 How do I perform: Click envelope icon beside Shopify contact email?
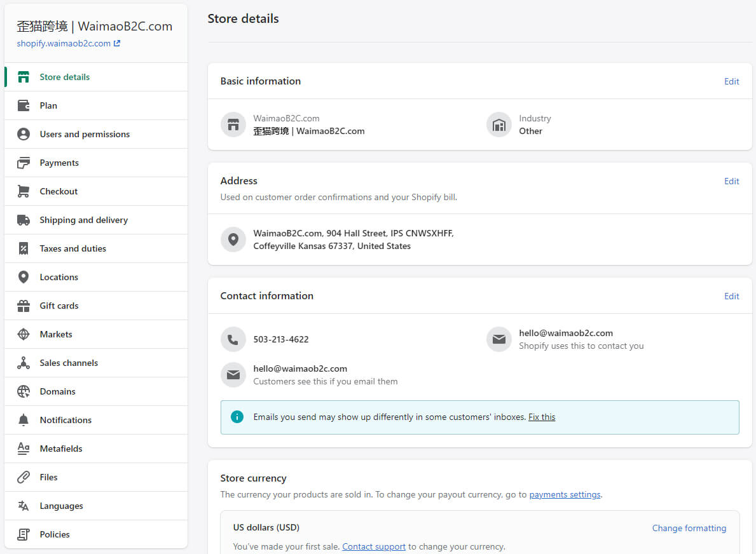click(499, 340)
